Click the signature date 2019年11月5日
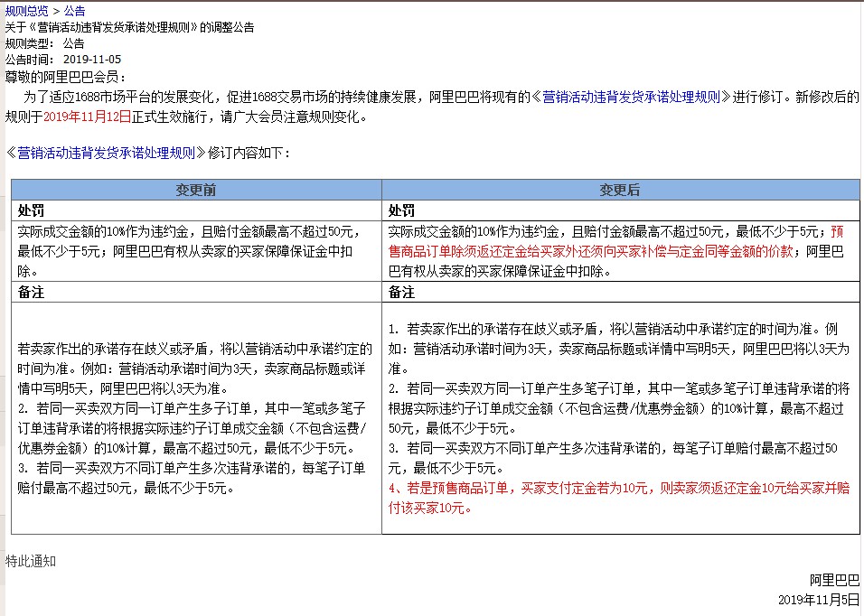Screen dimensions: 864x616 (x=819, y=600)
